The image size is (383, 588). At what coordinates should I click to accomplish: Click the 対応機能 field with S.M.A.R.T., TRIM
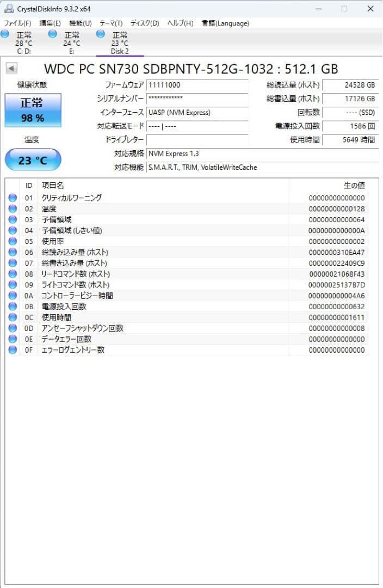coord(262,167)
